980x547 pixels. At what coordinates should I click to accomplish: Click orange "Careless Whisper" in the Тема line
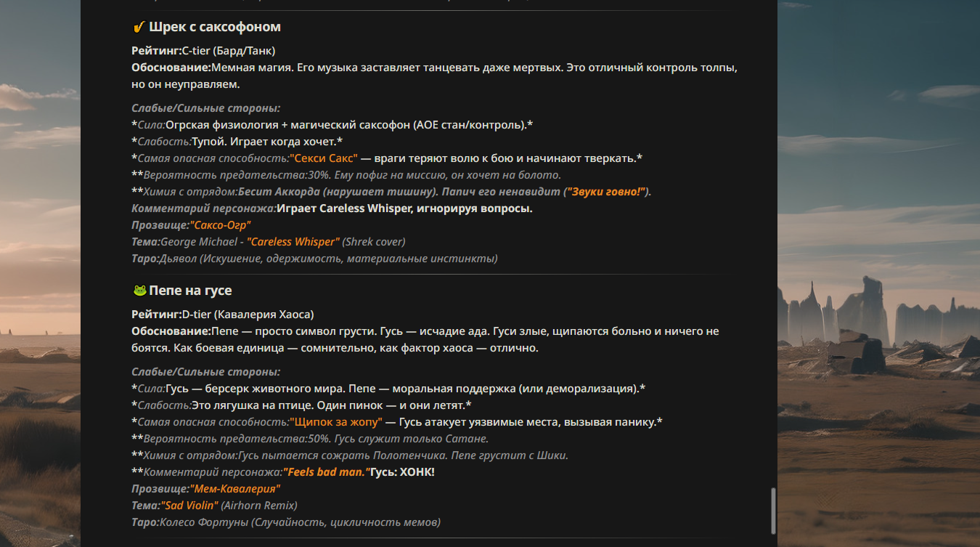pyautogui.click(x=293, y=242)
